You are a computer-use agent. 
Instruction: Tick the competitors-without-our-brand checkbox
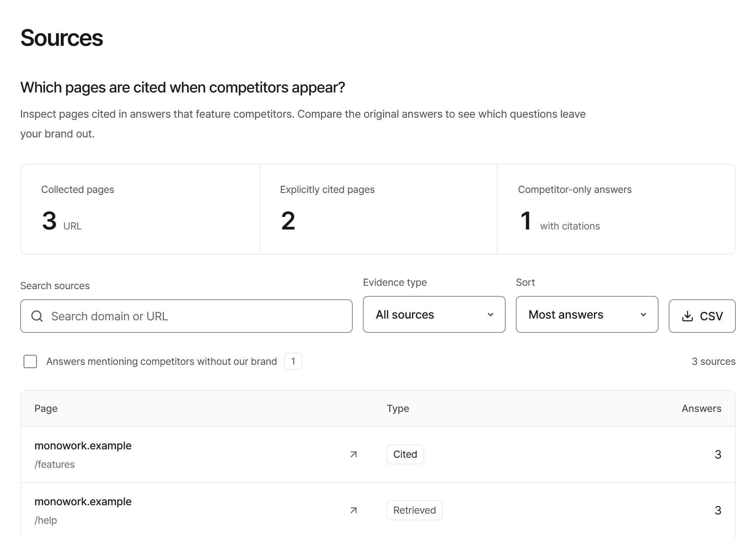tap(30, 361)
